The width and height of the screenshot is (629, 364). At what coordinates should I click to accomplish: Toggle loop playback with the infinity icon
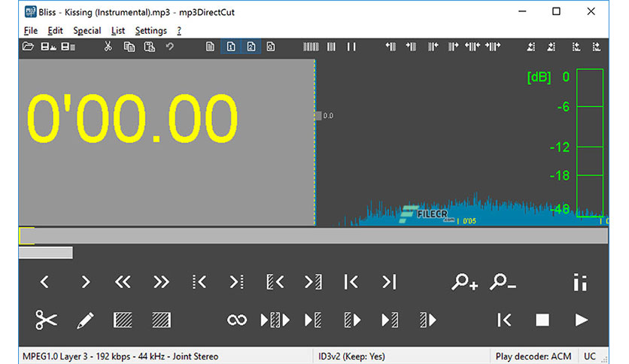coord(237,320)
